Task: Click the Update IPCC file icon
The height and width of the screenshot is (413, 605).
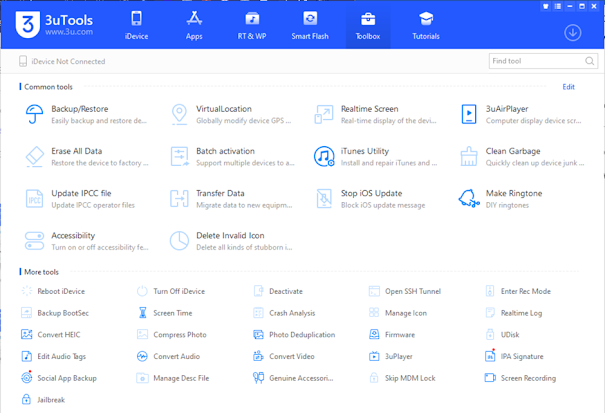Action: (x=34, y=199)
